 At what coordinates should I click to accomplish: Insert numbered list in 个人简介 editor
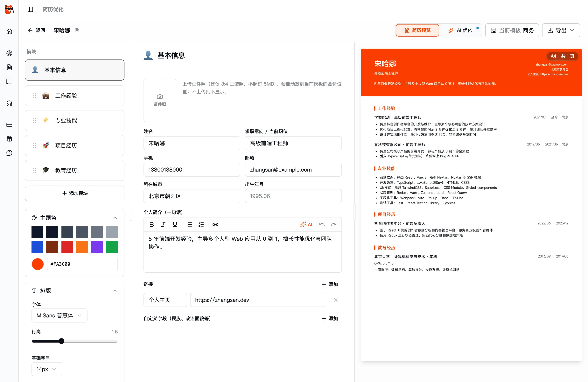[x=201, y=224]
